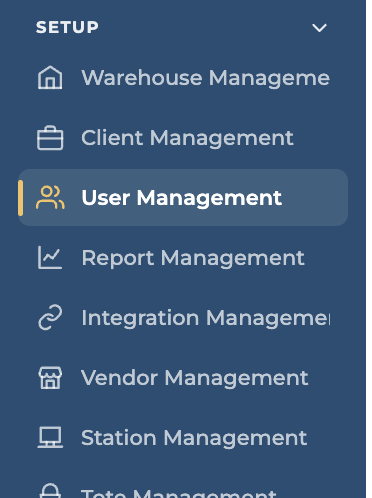Click the SETUP section heading
372x498 pixels.
pos(67,27)
